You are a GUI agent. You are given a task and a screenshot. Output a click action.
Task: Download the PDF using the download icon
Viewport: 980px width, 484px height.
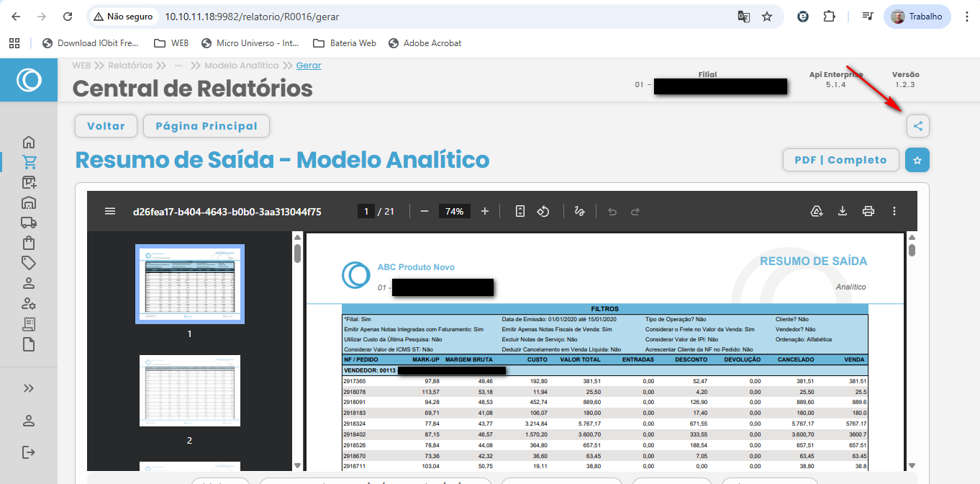click(x=843, y=211)
